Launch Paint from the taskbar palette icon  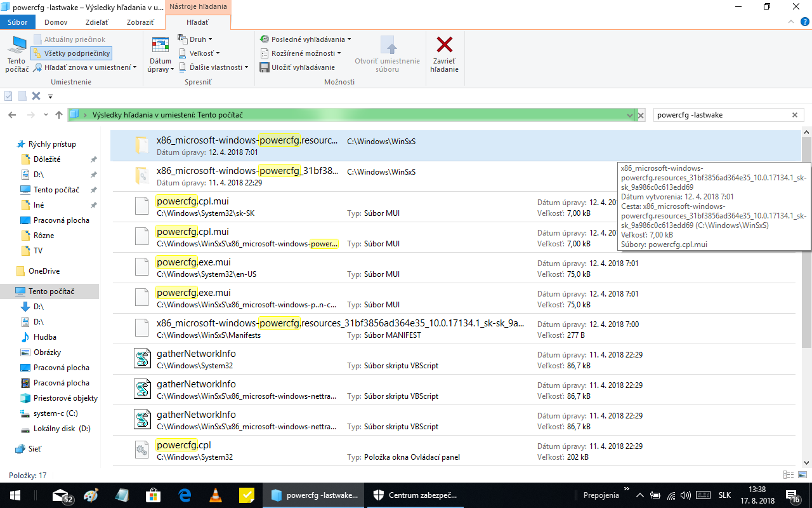point(91,495)
